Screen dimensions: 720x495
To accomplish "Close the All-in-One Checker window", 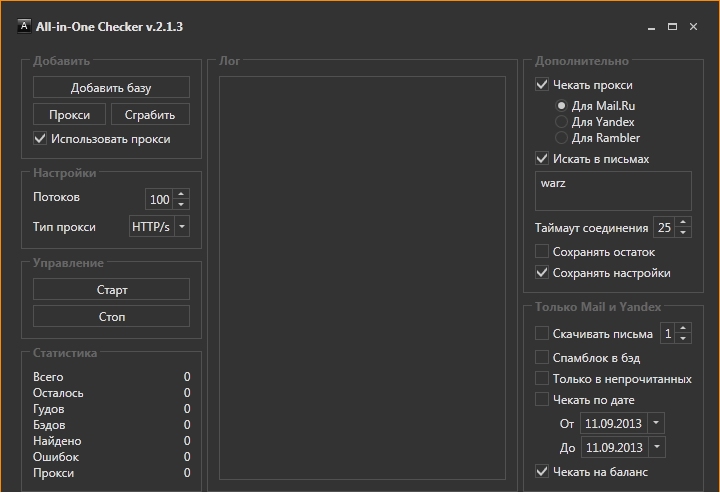I will (693, 27).
